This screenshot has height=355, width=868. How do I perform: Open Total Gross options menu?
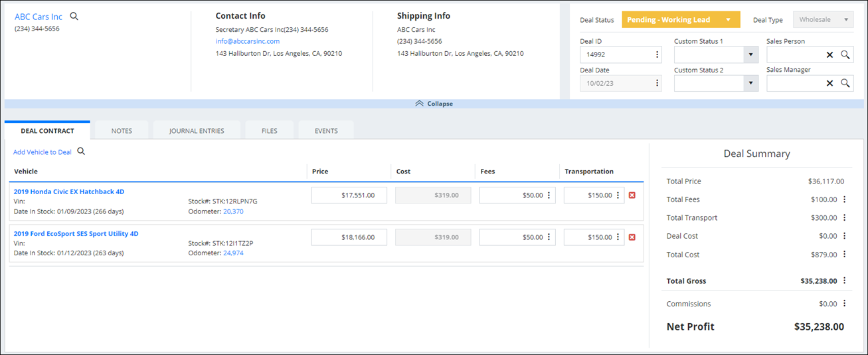(845, 281)
